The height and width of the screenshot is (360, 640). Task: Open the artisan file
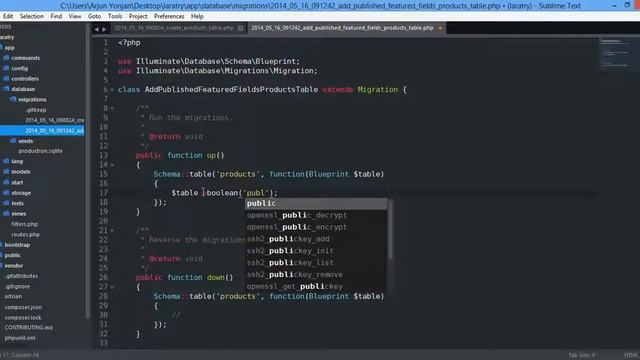13,296
